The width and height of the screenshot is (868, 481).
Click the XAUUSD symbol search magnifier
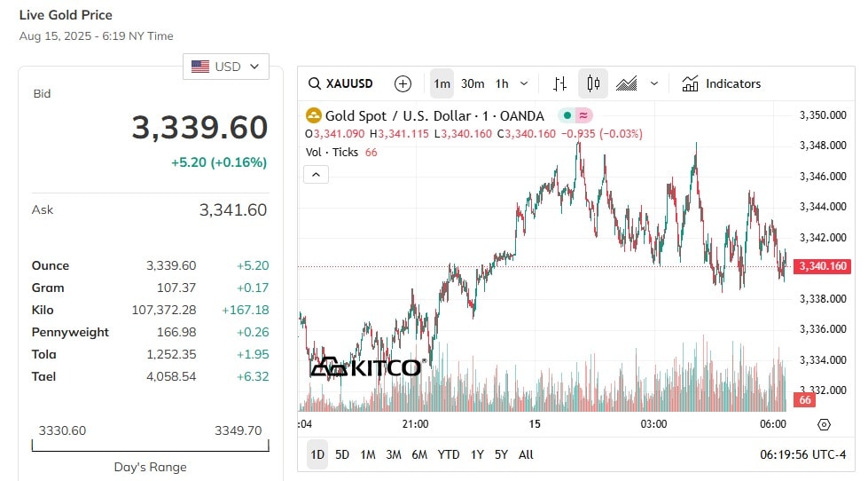point(315,83)
